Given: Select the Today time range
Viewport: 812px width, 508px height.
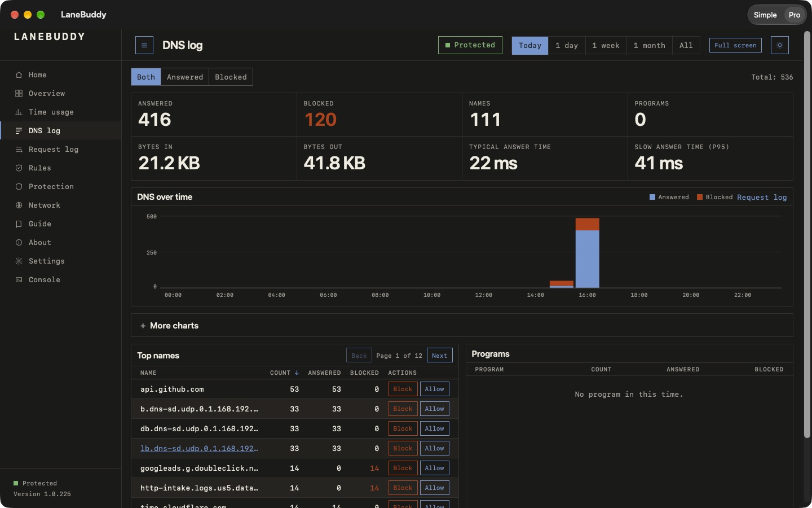Looking at the screenshot, I should 530,45.
